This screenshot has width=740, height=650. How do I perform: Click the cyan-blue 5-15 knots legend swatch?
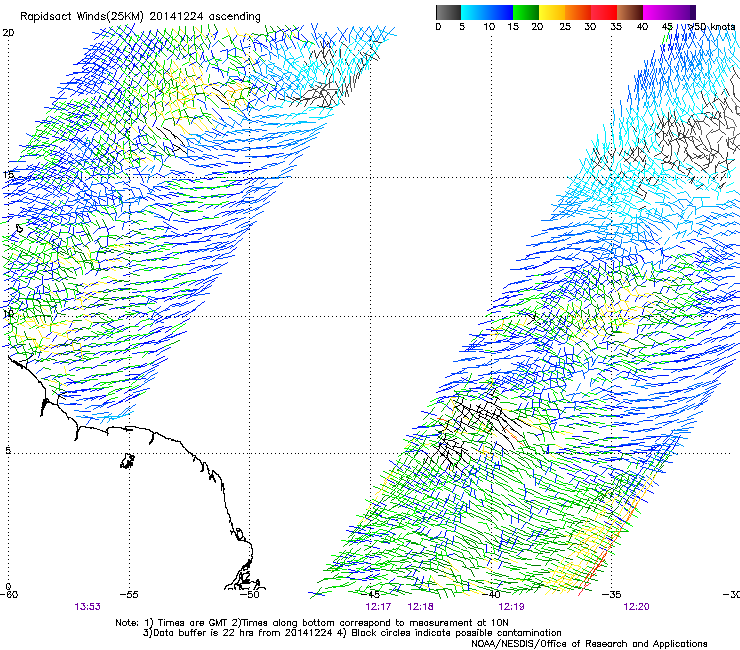click(487, 12)
